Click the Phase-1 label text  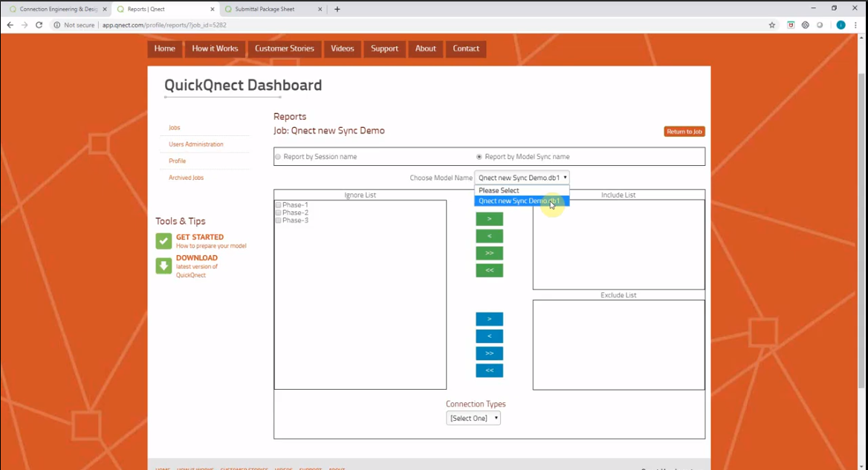tap(295, 205)
